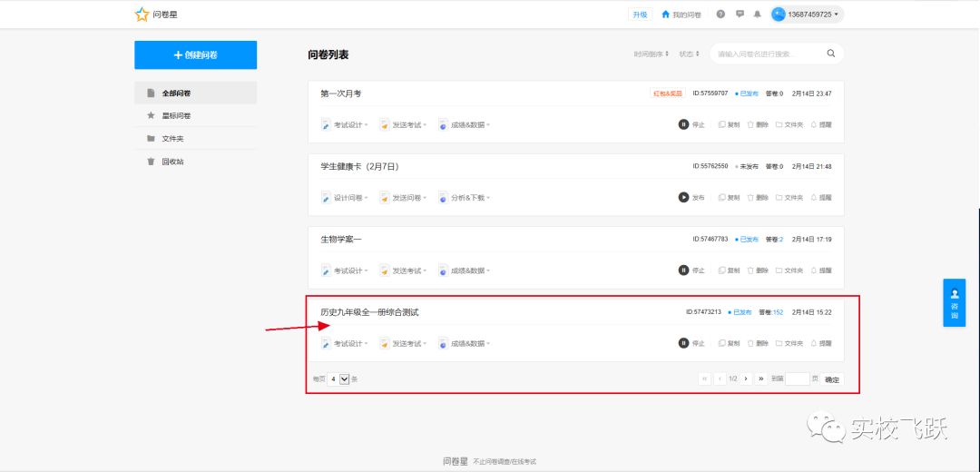The width and height of the screenshot is (980, 472).
Task: Open the per-page count dropdown
Action: (x=338, y=379)
